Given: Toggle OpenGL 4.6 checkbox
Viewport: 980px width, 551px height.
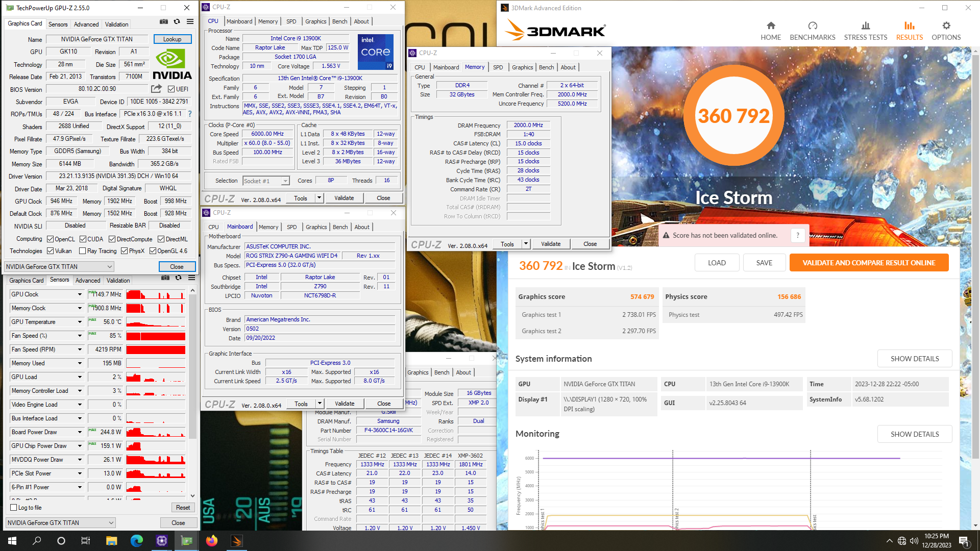Looking at the screenshot, I should [153, 251].
